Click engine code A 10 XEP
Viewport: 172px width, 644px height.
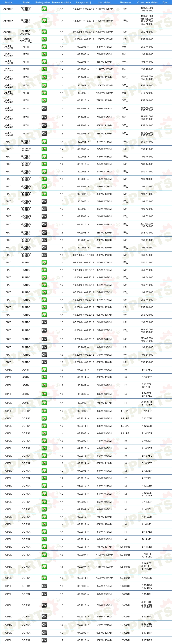point(147,449)
